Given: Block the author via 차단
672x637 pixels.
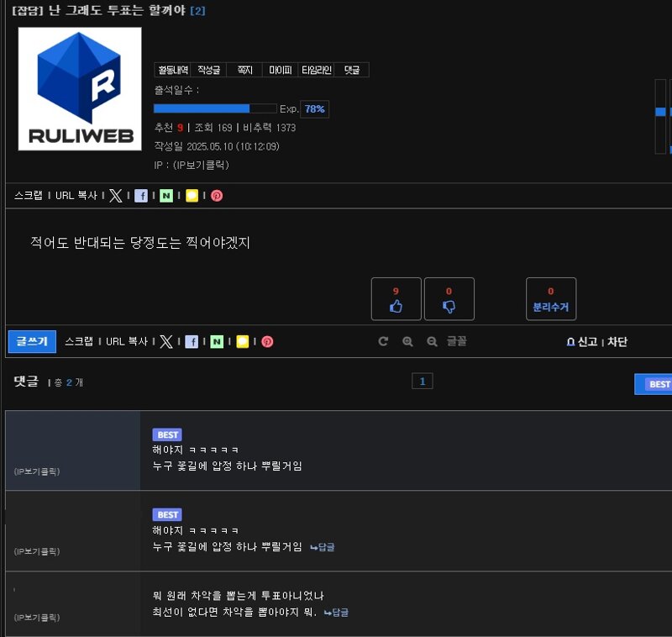Looking at the screenshot, I should pyautogui.click(x=617, y=342).
